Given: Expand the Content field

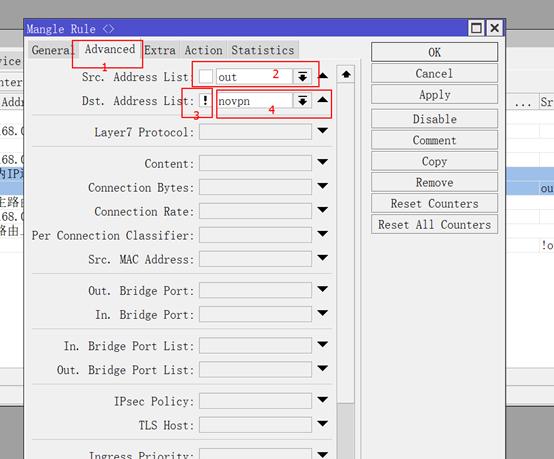Looking at the screenshot, I should (x=323, y=162).
